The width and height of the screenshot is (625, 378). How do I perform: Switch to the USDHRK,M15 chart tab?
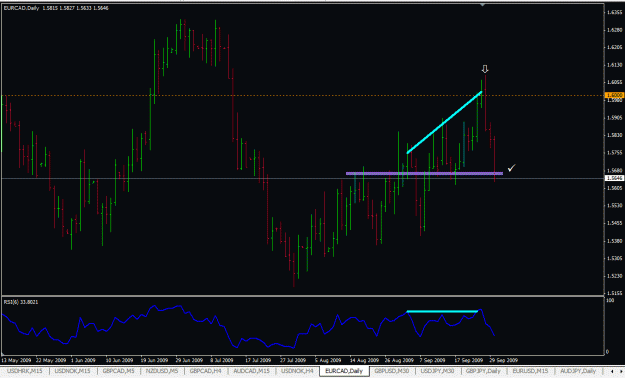25,371
